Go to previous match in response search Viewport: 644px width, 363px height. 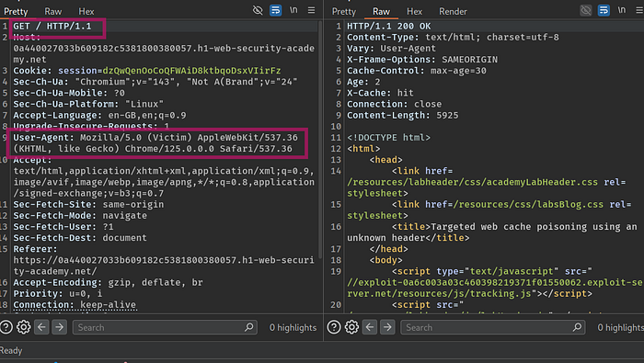click(x=370, y=327)
